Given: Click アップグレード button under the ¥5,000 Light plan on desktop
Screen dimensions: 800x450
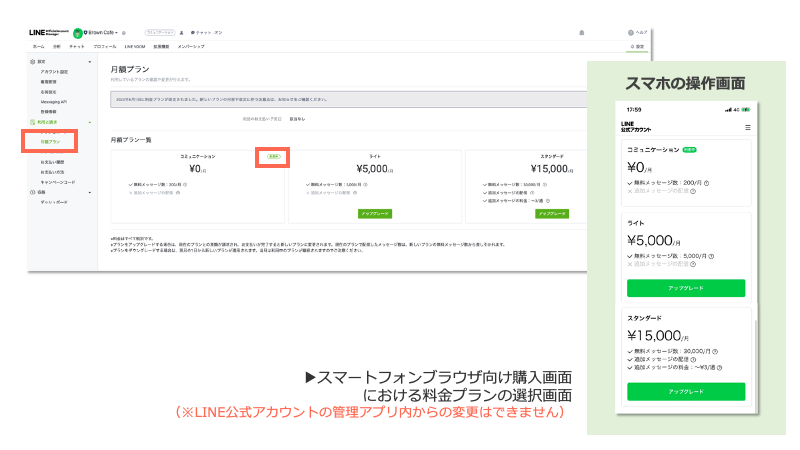Looking at the screenshot, I should tap(373, 213).
